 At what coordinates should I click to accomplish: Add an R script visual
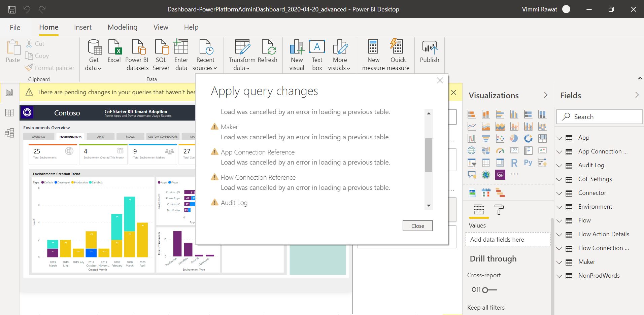[514, 163]
